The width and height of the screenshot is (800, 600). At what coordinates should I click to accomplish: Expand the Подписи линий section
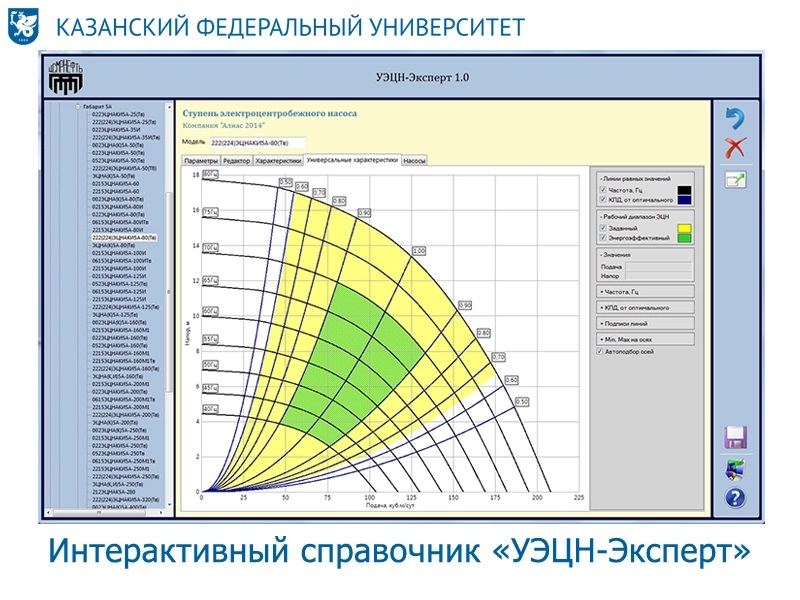click(x=645, y=323)
